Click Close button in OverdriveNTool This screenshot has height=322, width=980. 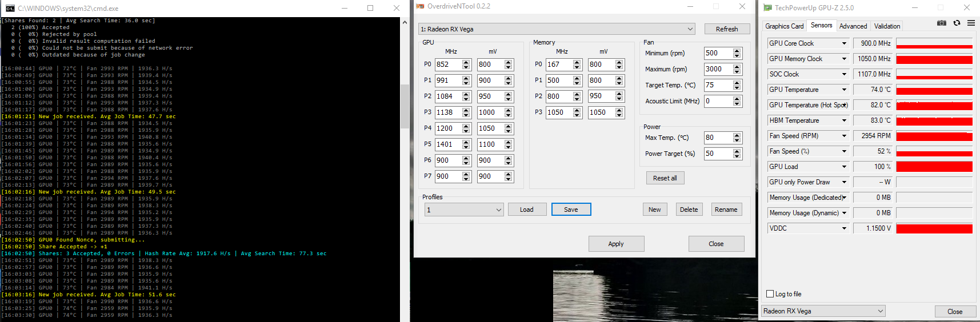[x=716, y=244]
